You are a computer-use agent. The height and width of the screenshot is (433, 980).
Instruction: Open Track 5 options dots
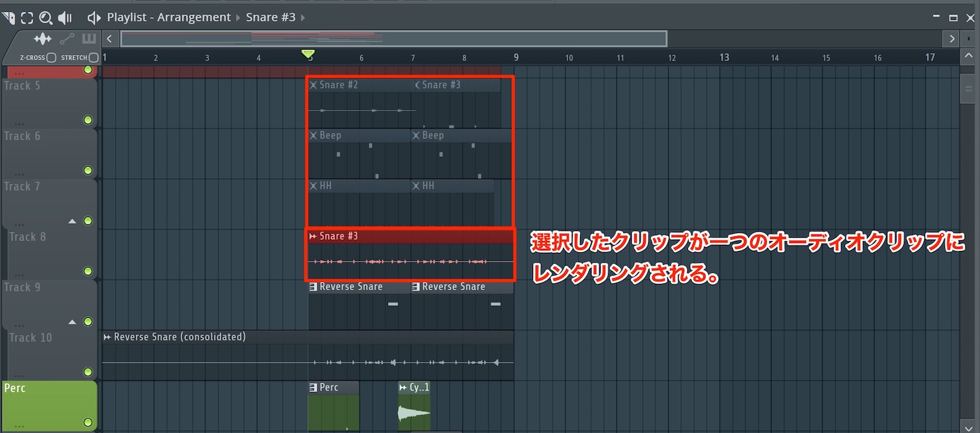(20, 123)
